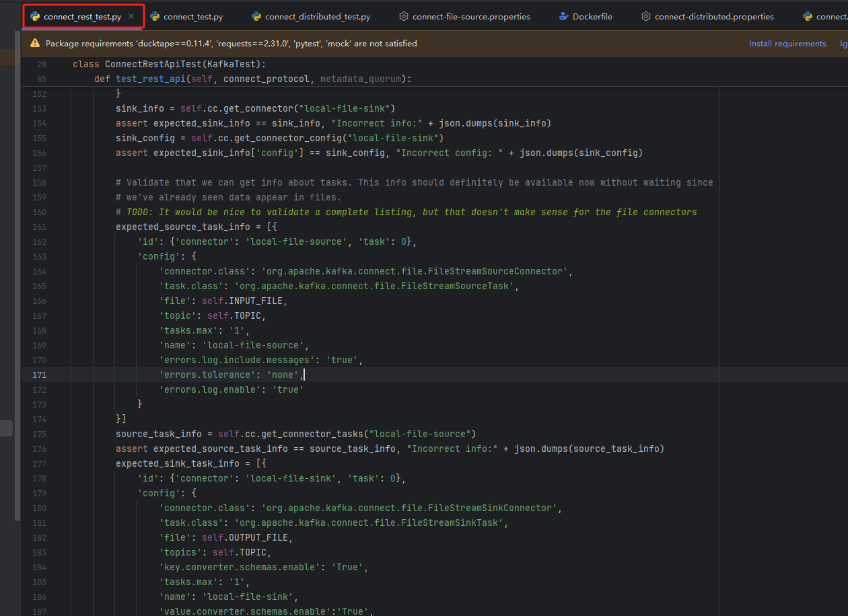
Task: Click line number 161 in the gutter
Action: tap(40, 227)
